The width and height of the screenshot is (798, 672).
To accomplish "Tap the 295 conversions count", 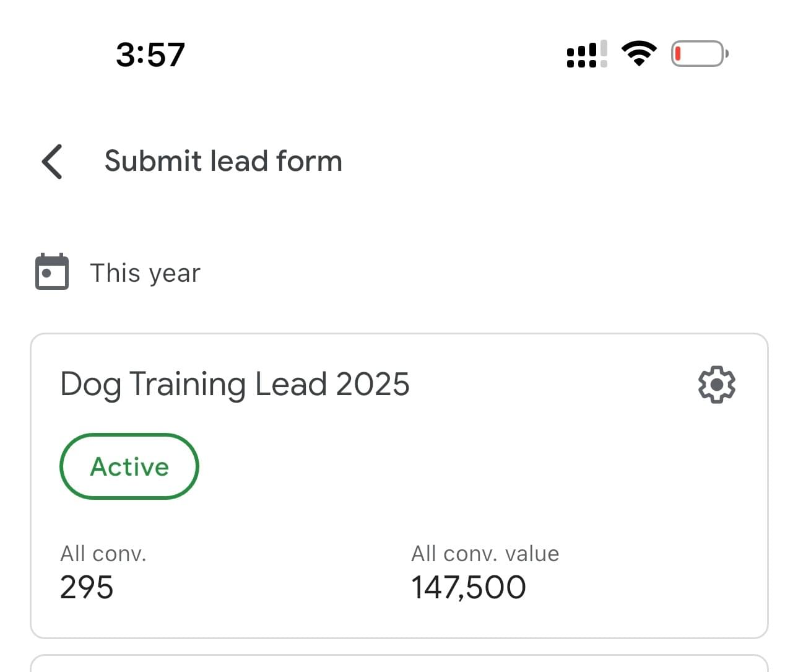I will pyautogui.click(x=87, y=587).
